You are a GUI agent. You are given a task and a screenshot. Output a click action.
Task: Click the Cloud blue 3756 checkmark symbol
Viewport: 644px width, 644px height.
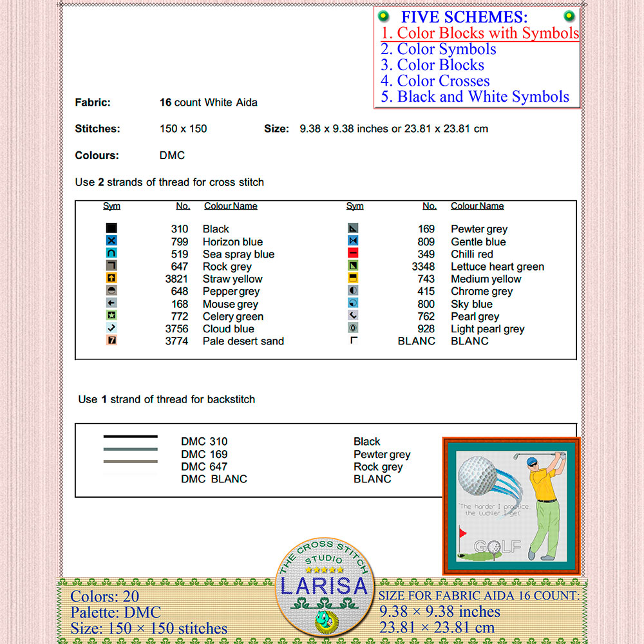pyautogui.click(x=111, y=328)
